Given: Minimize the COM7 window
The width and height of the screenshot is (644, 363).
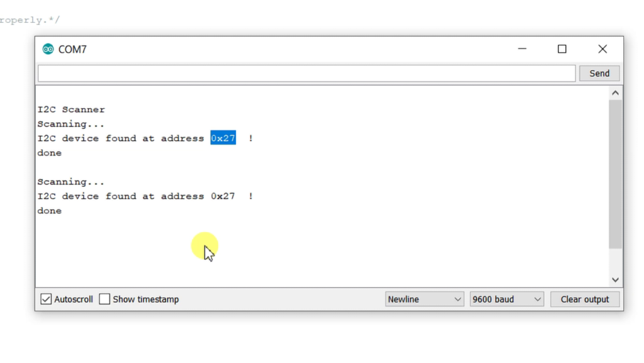Looking at the screenshot, I should pos(522,49).
